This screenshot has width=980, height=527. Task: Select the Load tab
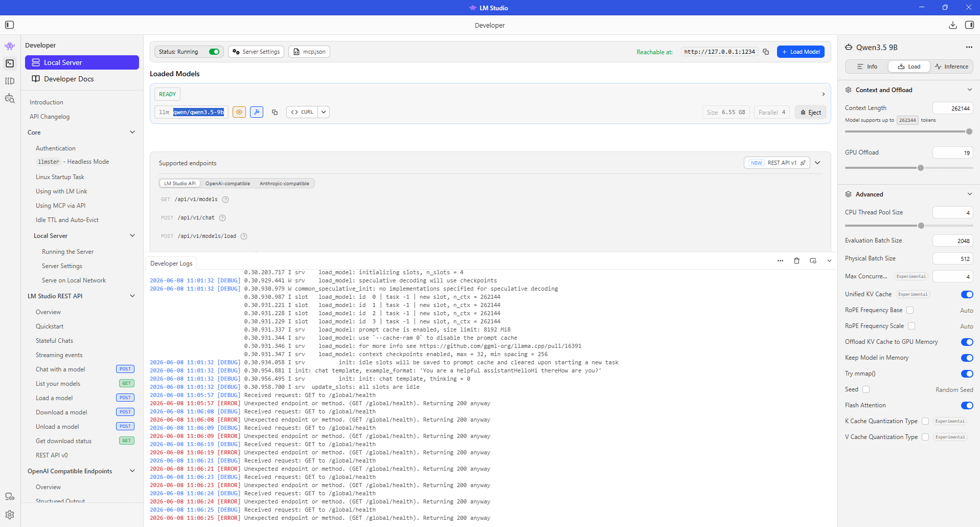pyautogui.click(x=909, y=67)
